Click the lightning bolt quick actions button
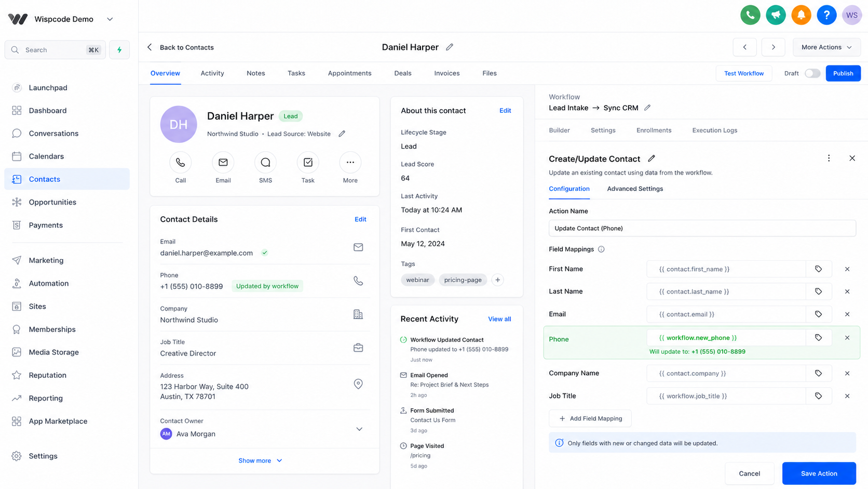The image size is (868, 489). point(119,50)
